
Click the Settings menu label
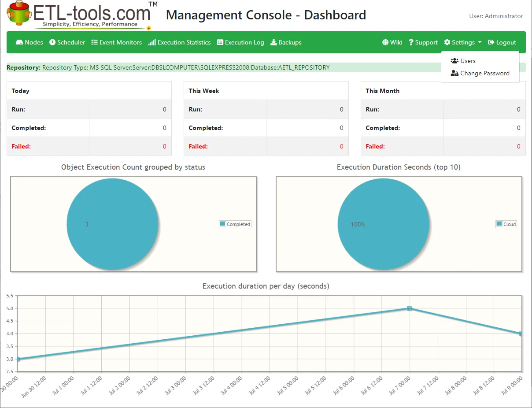(463, 42)
